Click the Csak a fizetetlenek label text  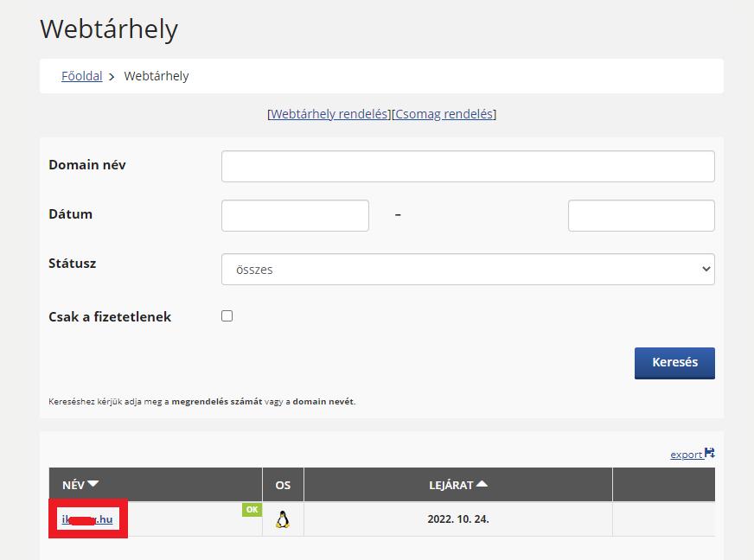tap(110, 317)
